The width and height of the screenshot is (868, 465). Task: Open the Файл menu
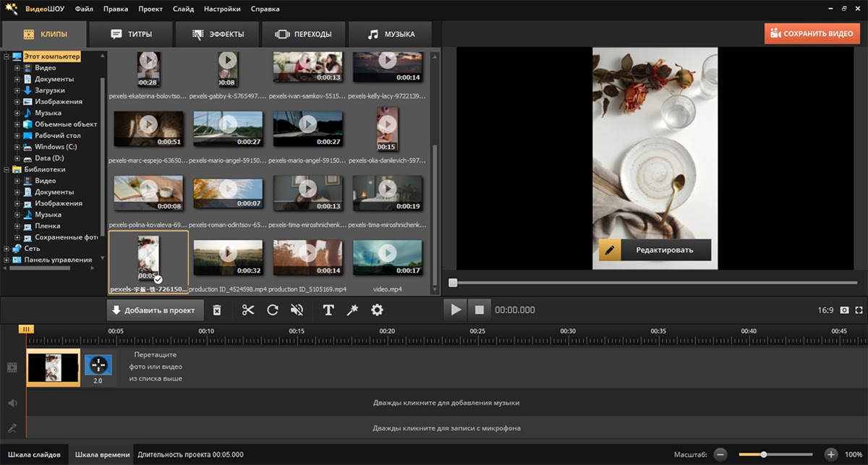click(x=83, y=9)
